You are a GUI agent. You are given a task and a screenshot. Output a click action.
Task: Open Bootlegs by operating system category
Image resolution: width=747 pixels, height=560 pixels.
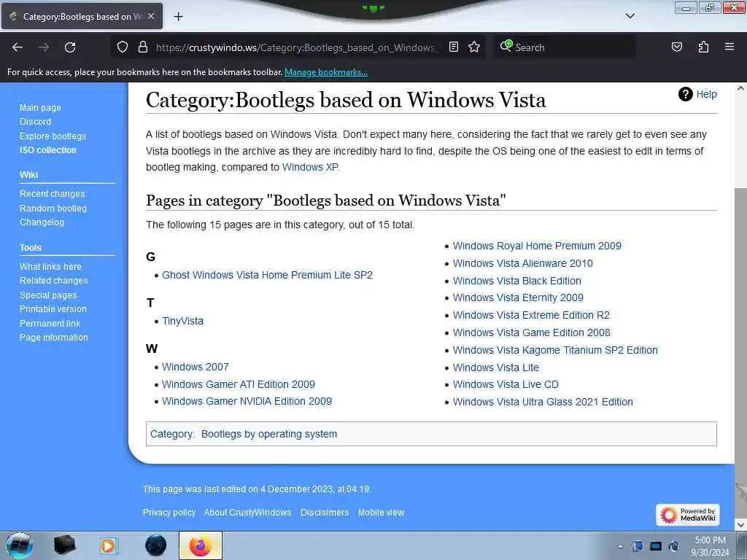268,435
